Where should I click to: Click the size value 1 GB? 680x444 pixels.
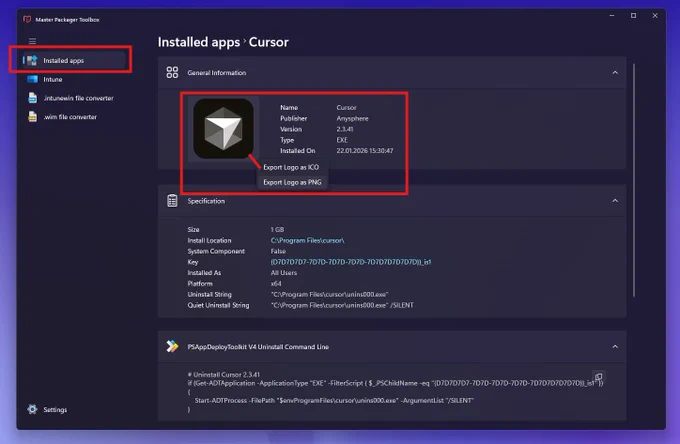277,229
